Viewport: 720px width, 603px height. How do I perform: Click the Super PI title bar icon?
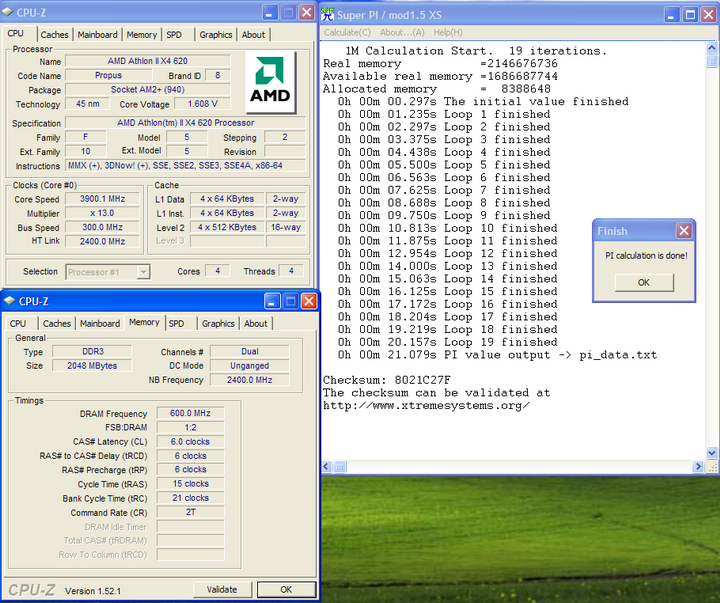327,14
